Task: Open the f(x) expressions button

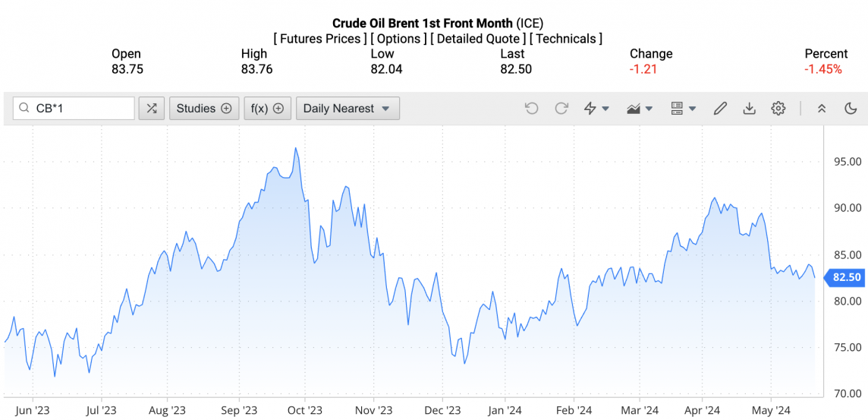Action: click(x=267, y=109)
